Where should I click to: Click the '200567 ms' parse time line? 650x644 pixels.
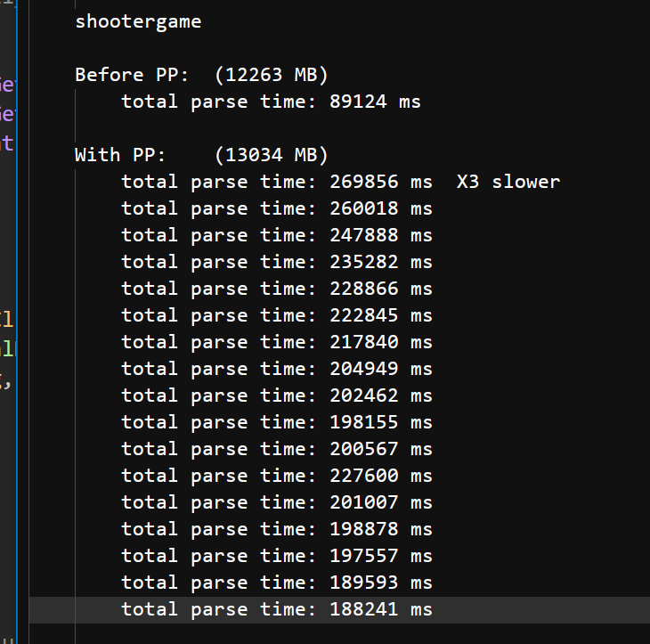point(277,449)
